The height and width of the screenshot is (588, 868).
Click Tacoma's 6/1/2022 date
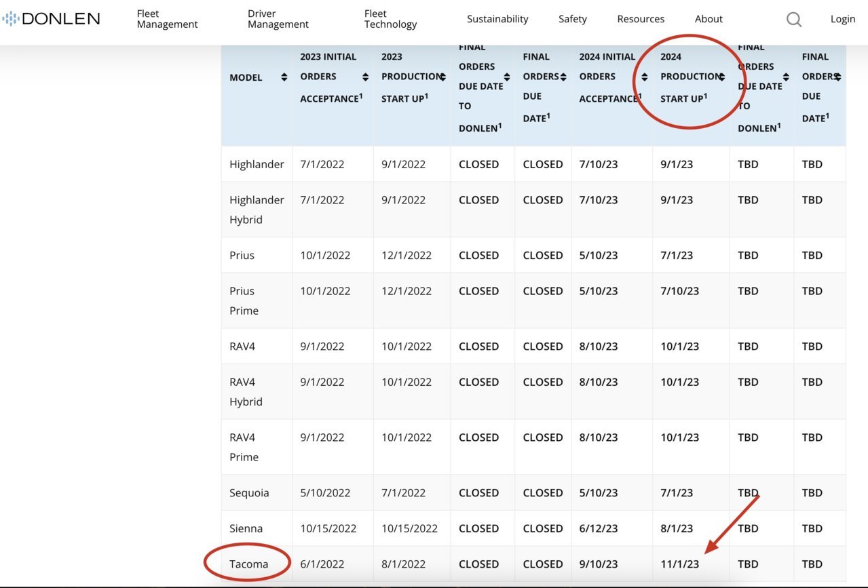(322, 564)
